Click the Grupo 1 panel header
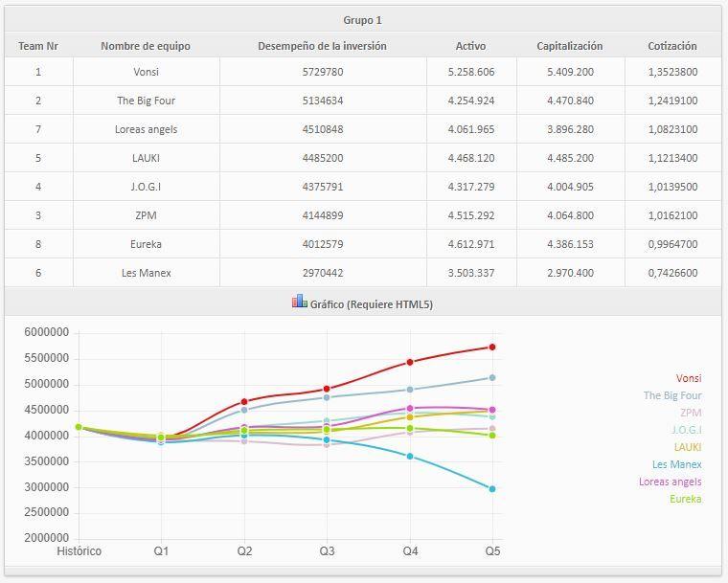The height and width of the screenshot is (583, 728). [x=362, y=19]
